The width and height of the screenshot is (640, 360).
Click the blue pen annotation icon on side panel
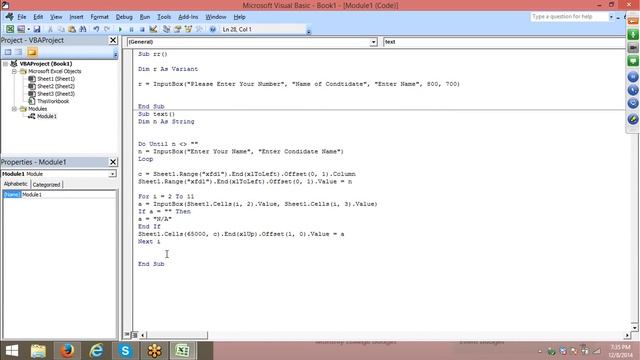point(633,119)
